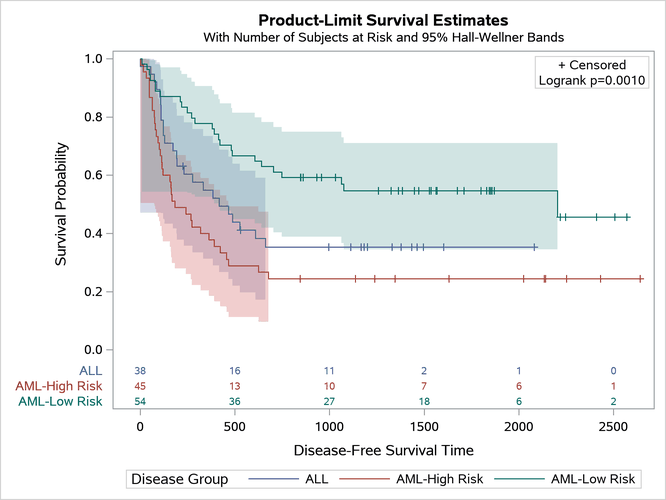The image size is (666, 500).
Task: Click the at-risk count 38 for ALL
Action: click(140, 370)
